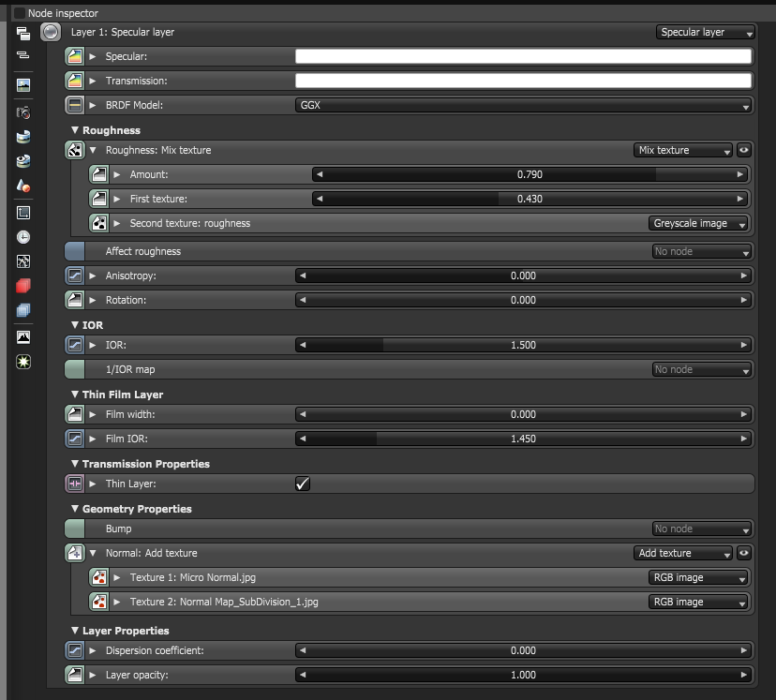The width and height of the screenshot is (776, 700).
Task: Click the node icon beside Specular
Action: (75, 56)
